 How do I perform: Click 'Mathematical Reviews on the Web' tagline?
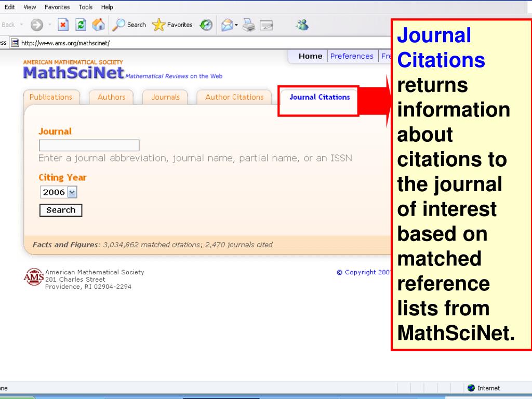tap(174, 76)
